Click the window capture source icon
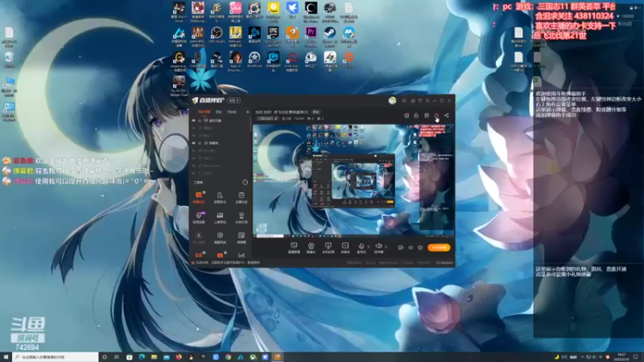The width and height of the screenshot is (644, 362). tap(328, 248)
